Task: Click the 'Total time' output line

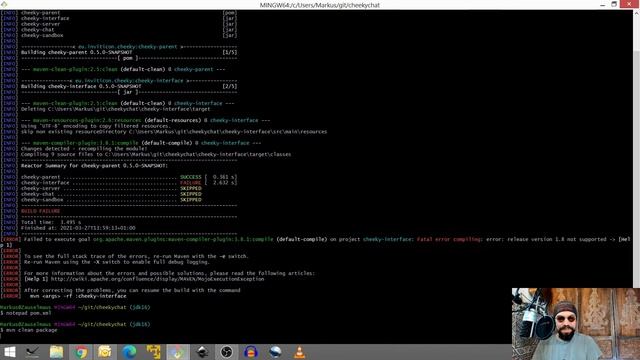Action: (51, 222)
